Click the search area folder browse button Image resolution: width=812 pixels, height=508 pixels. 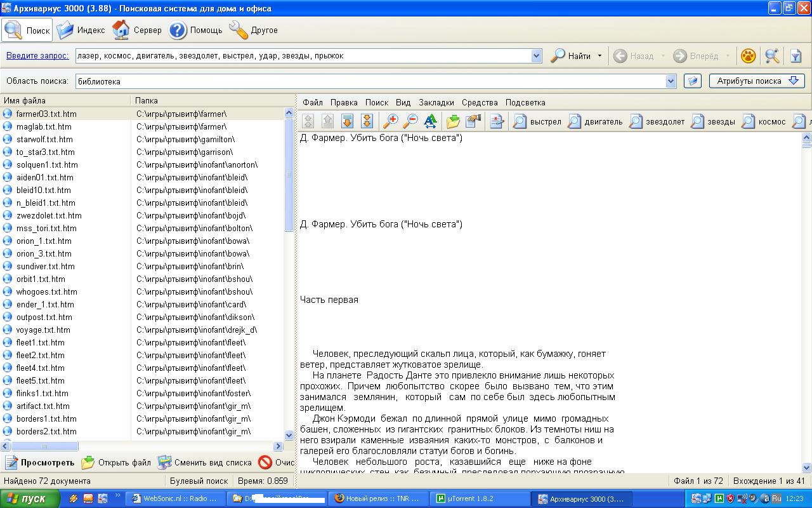[693, 81]
